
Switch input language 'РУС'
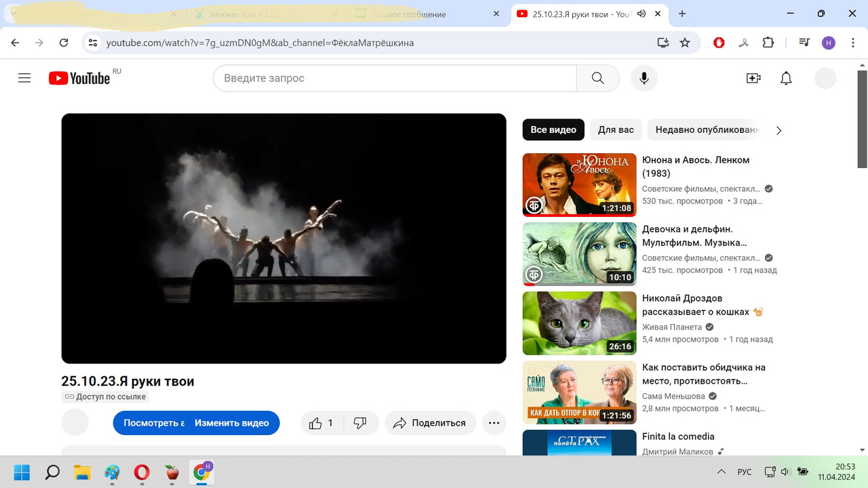pyautogui.click(x=745, y=472)
